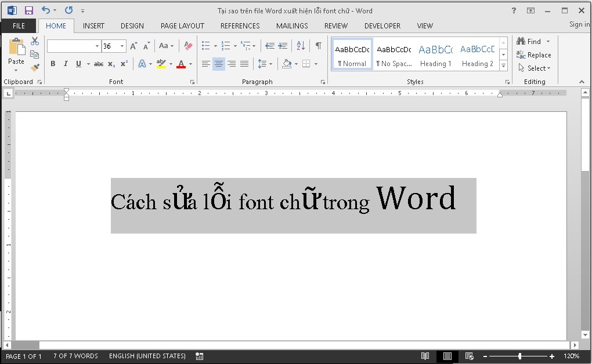Image resolution: width=592 pixels, height=364 pixels.
Task: Open the font size dropdown
Action: [122, 46]
